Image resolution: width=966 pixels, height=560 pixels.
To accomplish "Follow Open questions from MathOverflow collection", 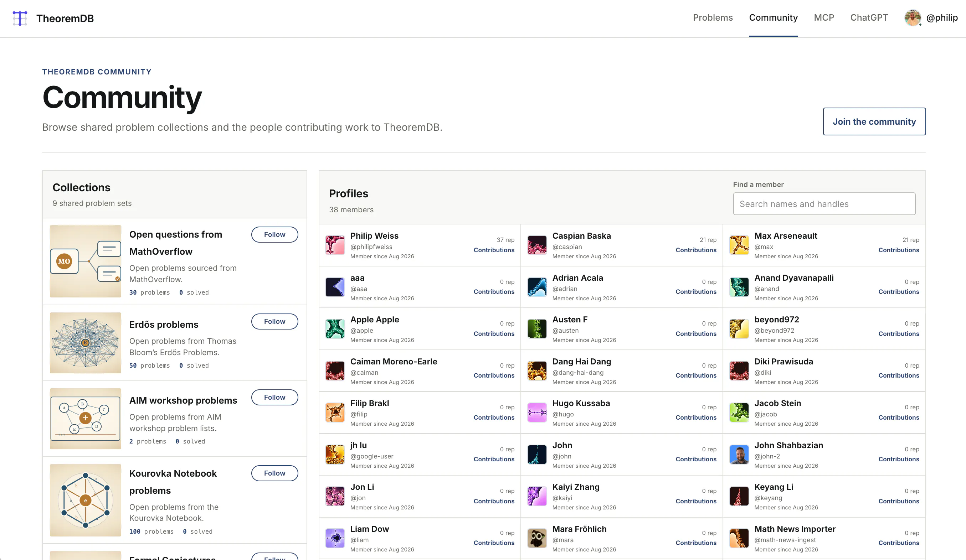I will [274, 234].
